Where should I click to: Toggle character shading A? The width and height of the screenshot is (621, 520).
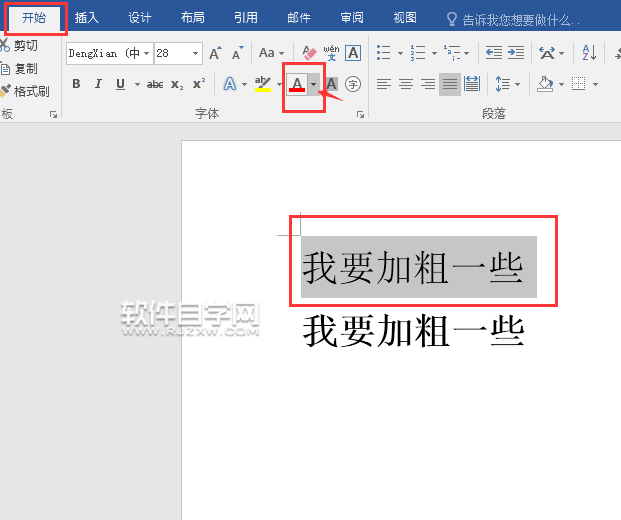click(x=331, y=84)
